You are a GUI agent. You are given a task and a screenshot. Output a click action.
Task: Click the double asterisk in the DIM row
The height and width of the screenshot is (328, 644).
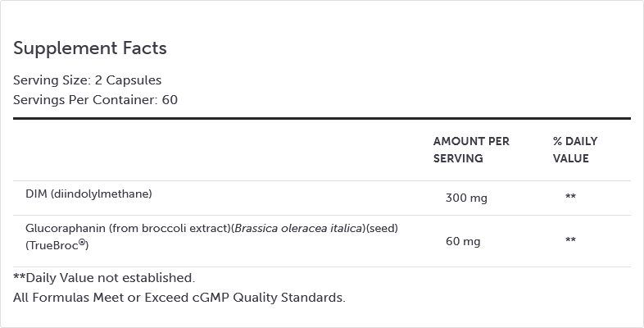point(570,198)
